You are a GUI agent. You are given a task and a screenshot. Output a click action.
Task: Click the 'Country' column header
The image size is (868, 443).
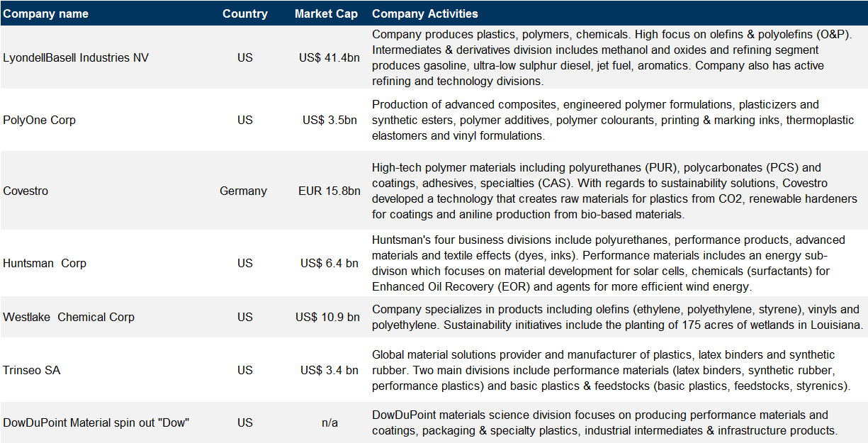point(245,13)
